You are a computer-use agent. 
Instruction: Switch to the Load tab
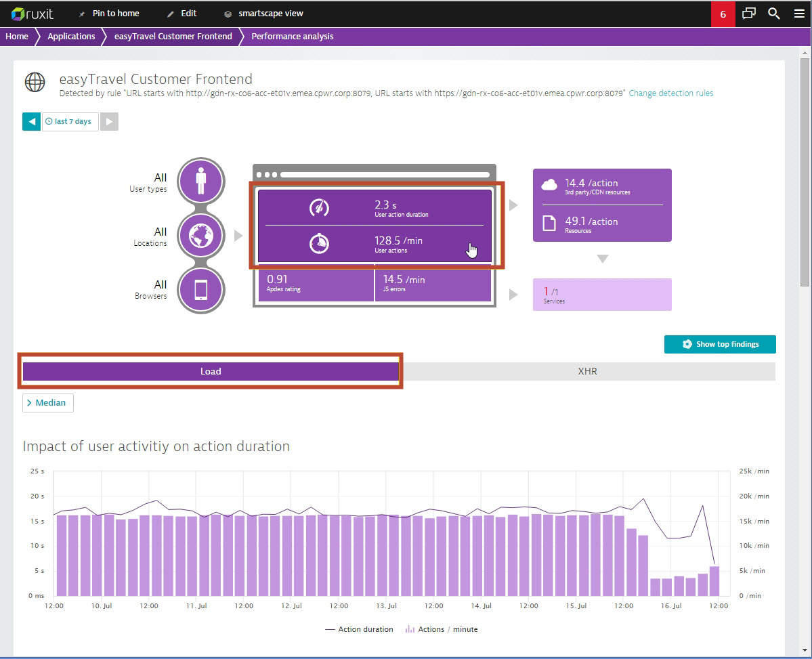click(x=211, y=371)
